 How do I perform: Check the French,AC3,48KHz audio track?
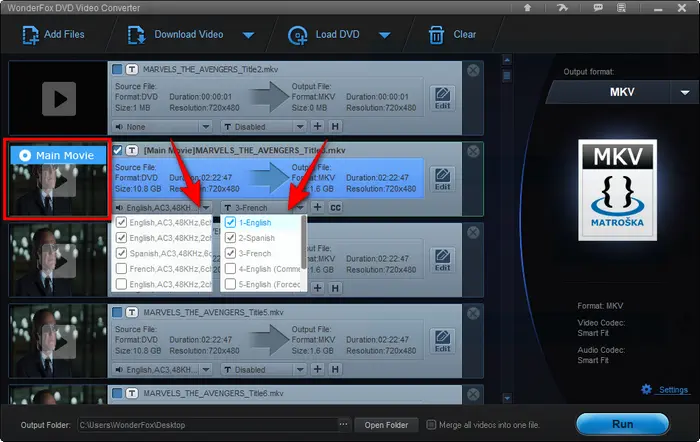click(122, 269)
